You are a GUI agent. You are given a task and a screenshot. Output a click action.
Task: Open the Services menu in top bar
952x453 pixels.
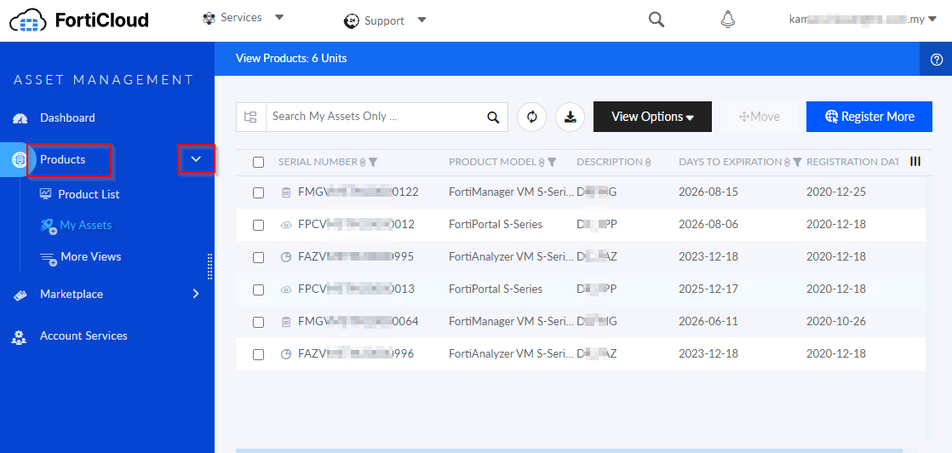(243, 18)
